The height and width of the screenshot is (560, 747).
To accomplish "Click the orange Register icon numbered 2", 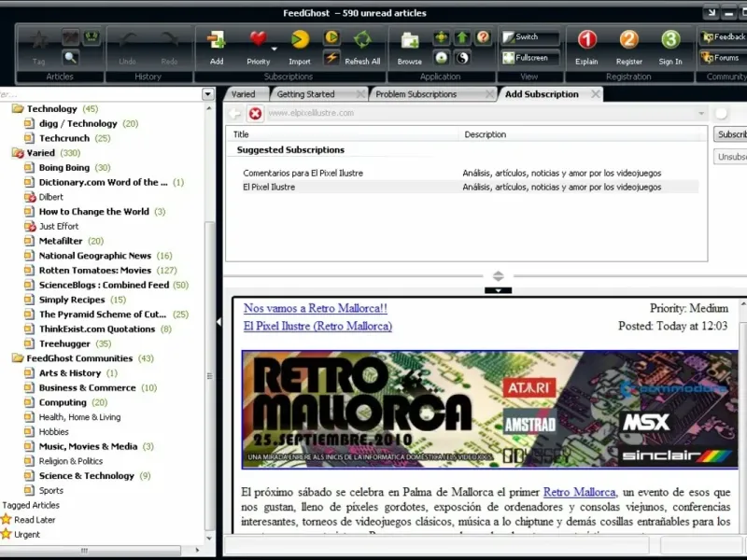I will coord(628,41).
